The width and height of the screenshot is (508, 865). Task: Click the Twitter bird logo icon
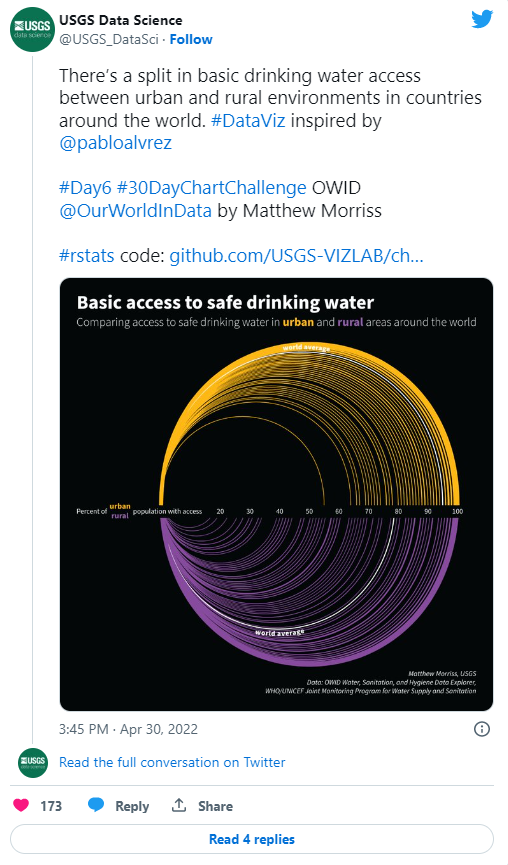[x=482, y=19]
